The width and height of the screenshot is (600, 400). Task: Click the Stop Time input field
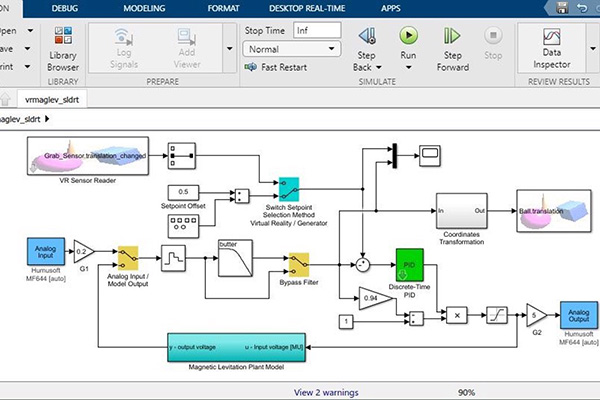coord(318,29)
